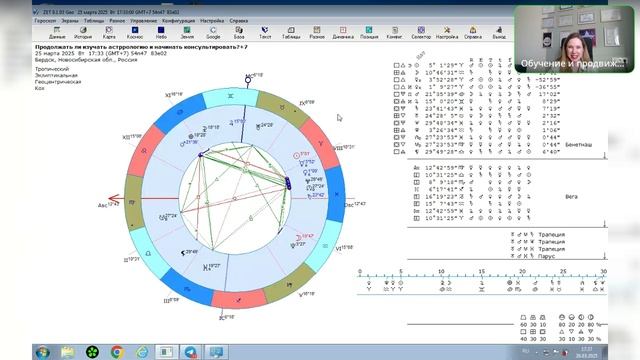Click the Windows Start button
This screenshot has height=360, width=640.
coord(42,352)
